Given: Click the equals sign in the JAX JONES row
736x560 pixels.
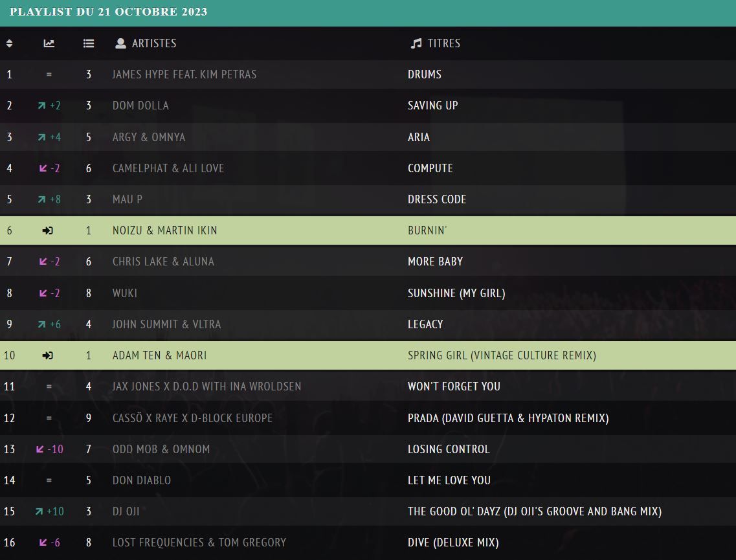Looking at the screenshot, I should point(49,386).
